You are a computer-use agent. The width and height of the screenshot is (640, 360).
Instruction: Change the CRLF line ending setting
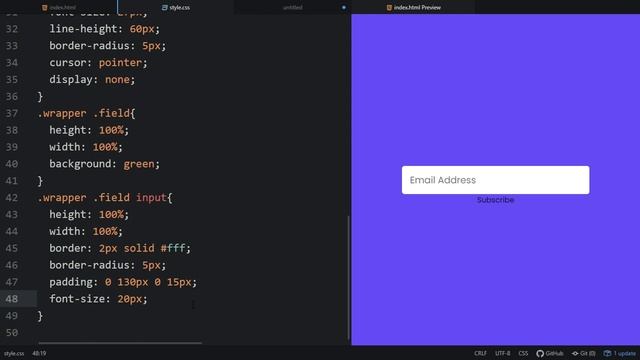[480, 353]
